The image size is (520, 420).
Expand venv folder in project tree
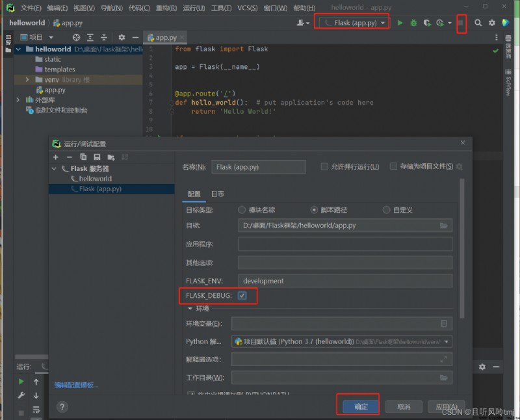pos(27,79)
